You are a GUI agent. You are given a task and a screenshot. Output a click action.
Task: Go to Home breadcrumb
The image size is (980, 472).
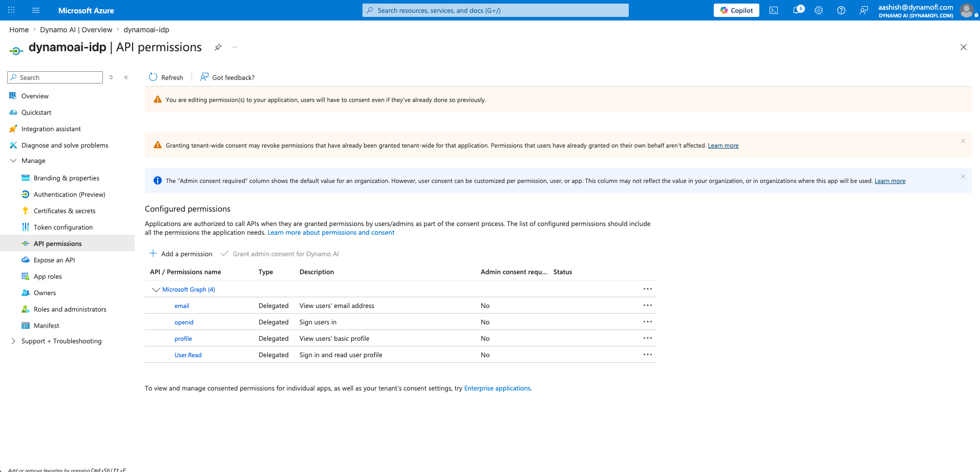tap(19, 30)
